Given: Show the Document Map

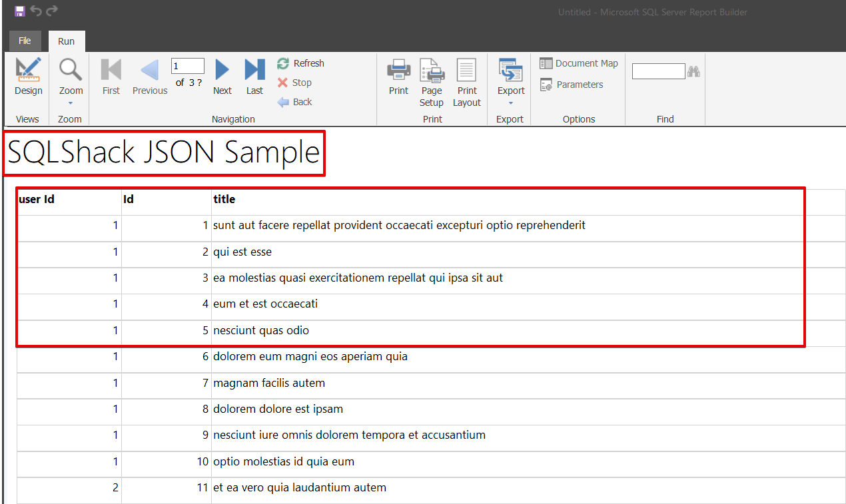Looking at the screenshot, I should coord(579,63).
